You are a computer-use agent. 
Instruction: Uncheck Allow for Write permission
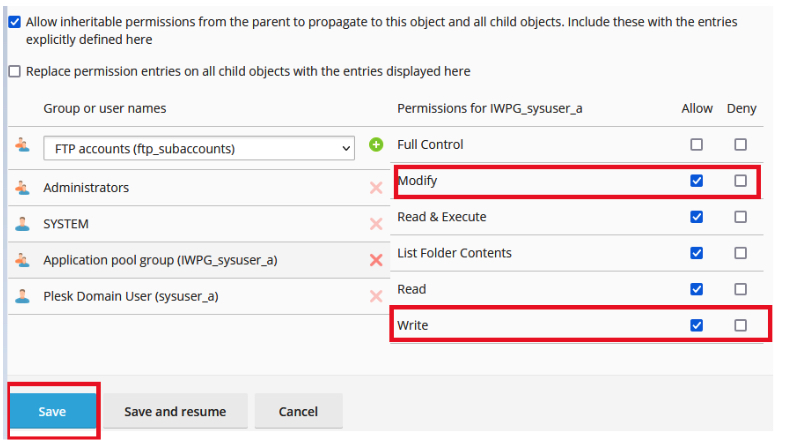(696, 325)
